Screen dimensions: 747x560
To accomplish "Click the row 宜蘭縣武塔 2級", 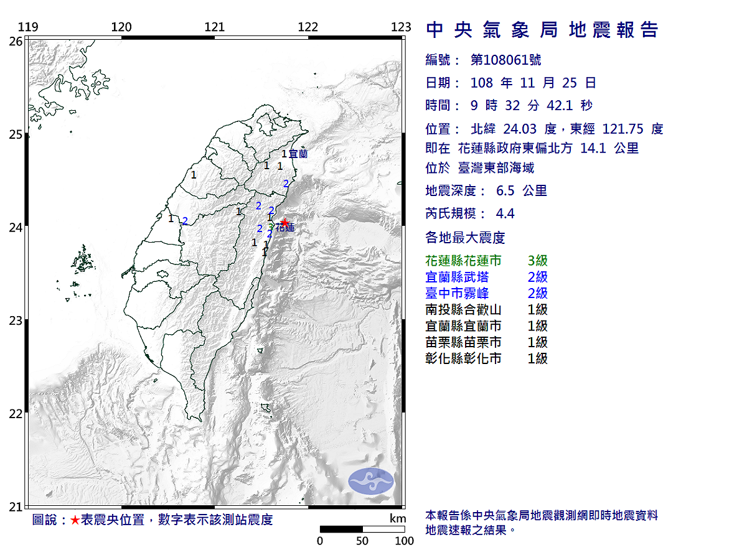I will (x=487, y=277).
